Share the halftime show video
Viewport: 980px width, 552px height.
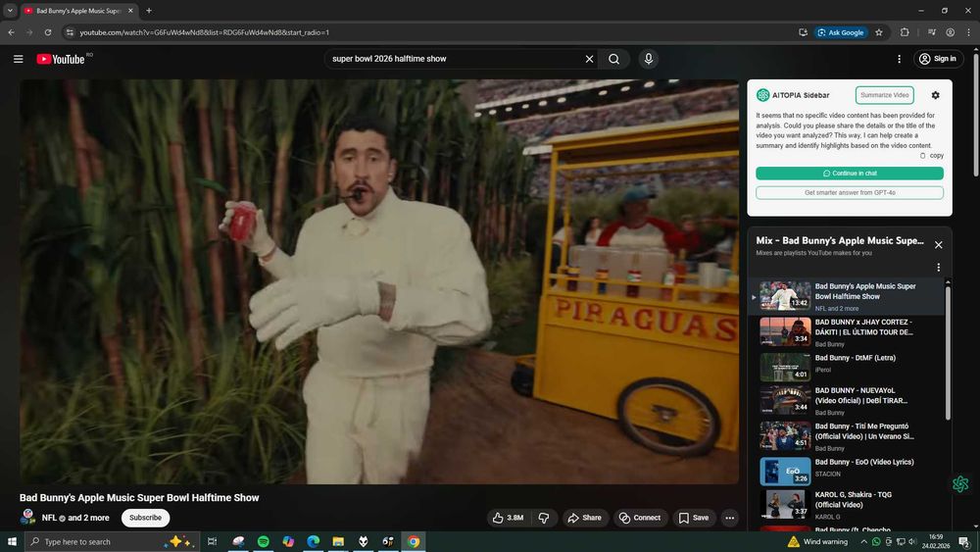(x=584, y=518)
